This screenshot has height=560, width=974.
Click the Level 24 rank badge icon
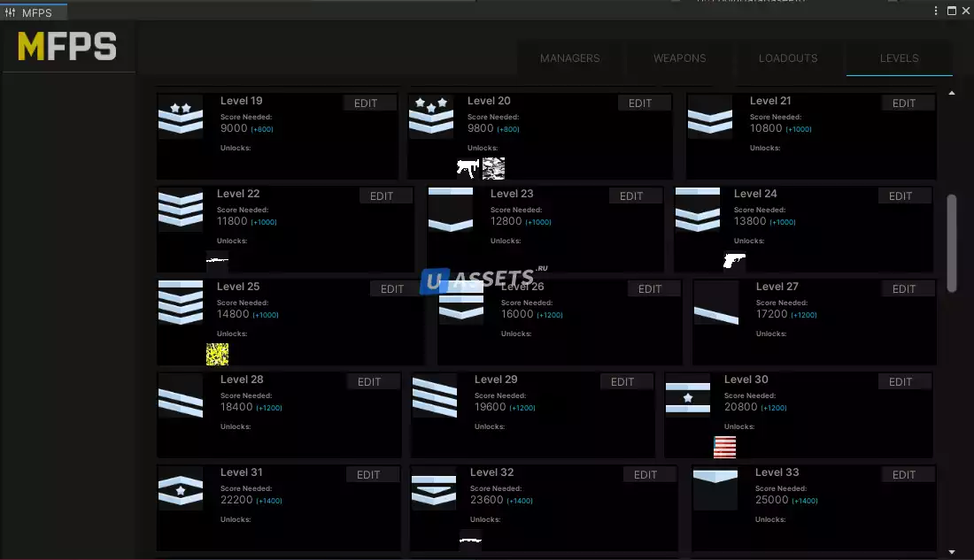click(x=698, y=209)
